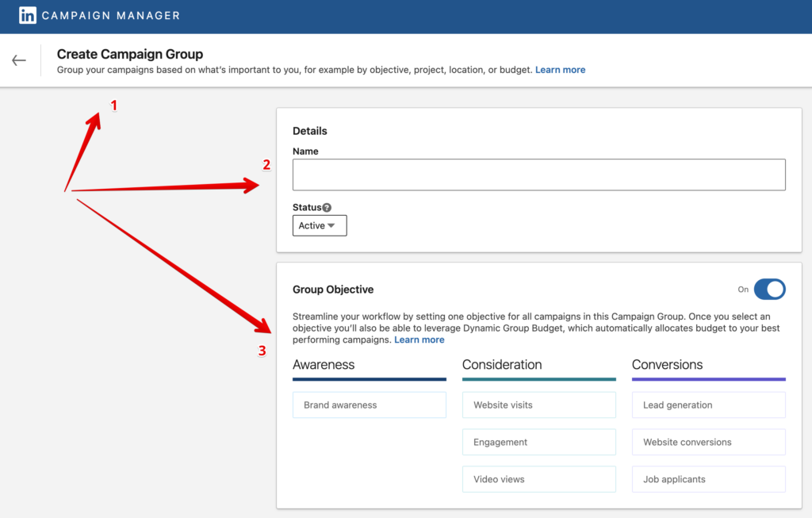Screen dimensions: 812x518
Task: Click the Consideration column heading
Action: coord(502,365)
